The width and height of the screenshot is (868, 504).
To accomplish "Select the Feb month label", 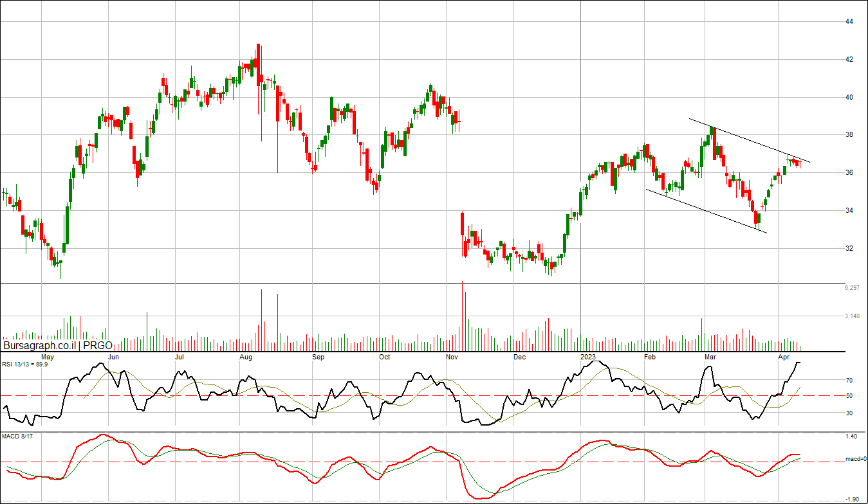I will click(x=650, y=356).
